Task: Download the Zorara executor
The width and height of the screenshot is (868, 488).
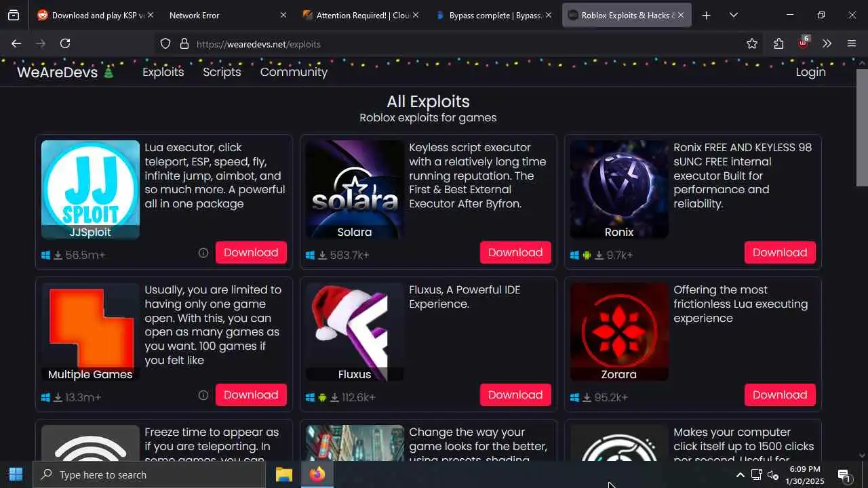Action: 780,394
